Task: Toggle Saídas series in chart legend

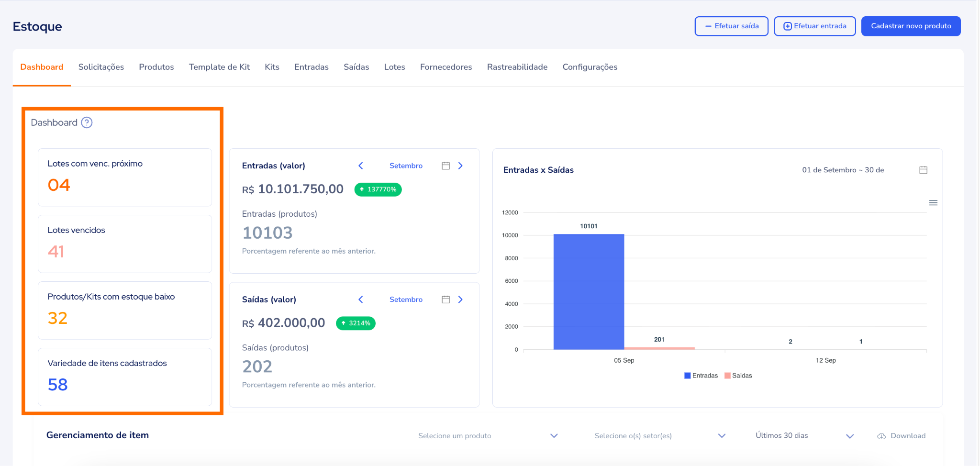Action: 738,376
